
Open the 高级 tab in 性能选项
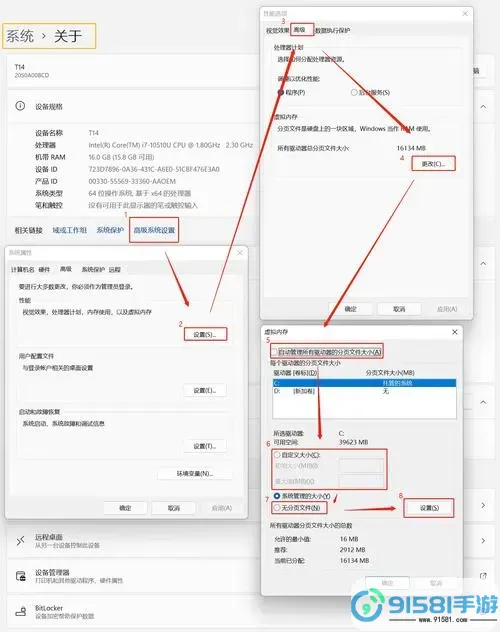(x=299, y=29)
